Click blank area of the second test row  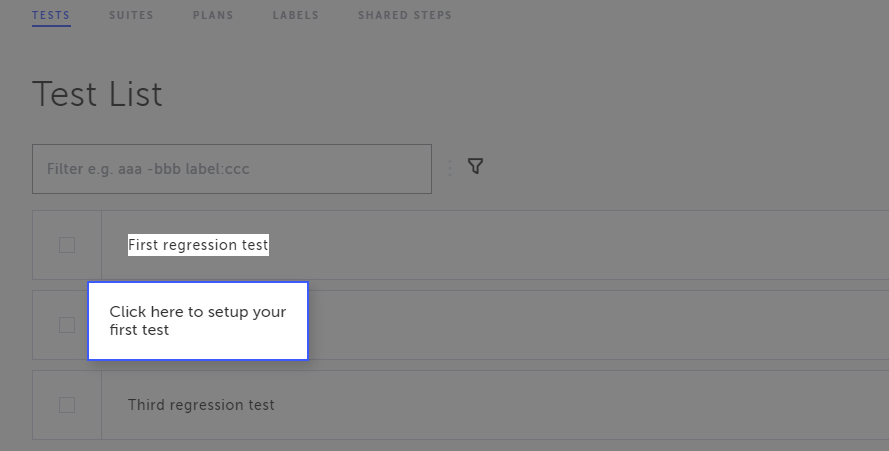pyautogui.click(x=567, y=325)
